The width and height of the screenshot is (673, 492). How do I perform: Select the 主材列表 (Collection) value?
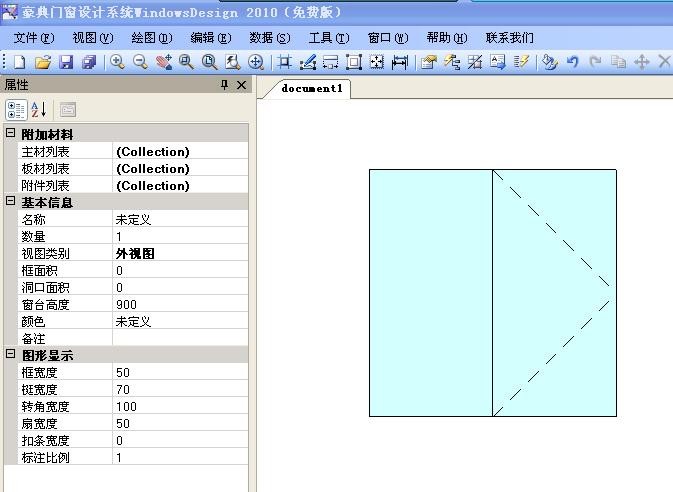(x=180, y=152)
